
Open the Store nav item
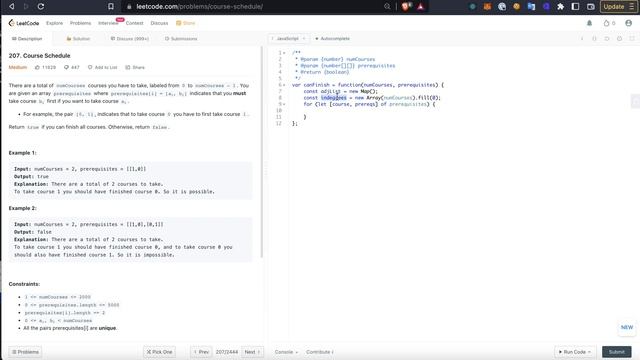[x=186, y=23]
